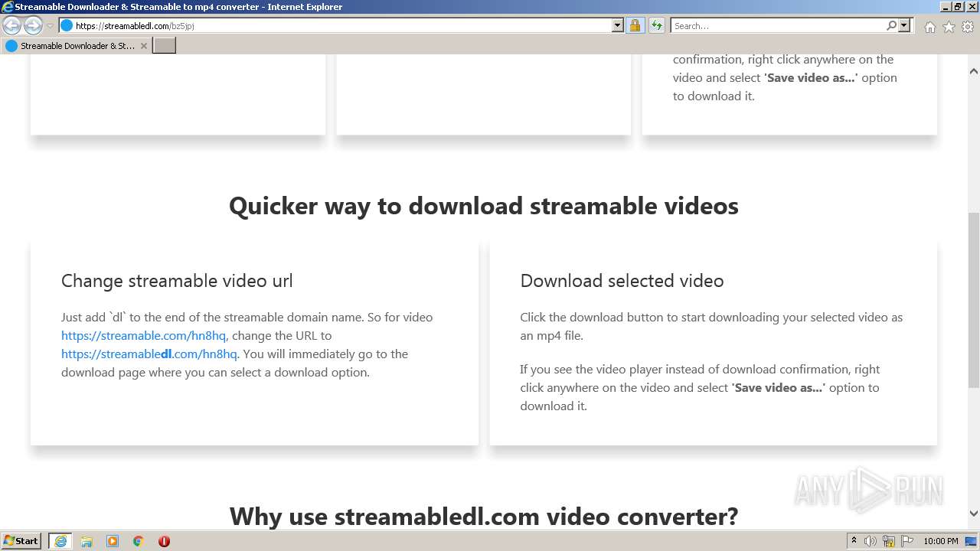This screenshot has height=551, width=980.
Task: Click the Action Center flag icon
Action: pos(907,541)
